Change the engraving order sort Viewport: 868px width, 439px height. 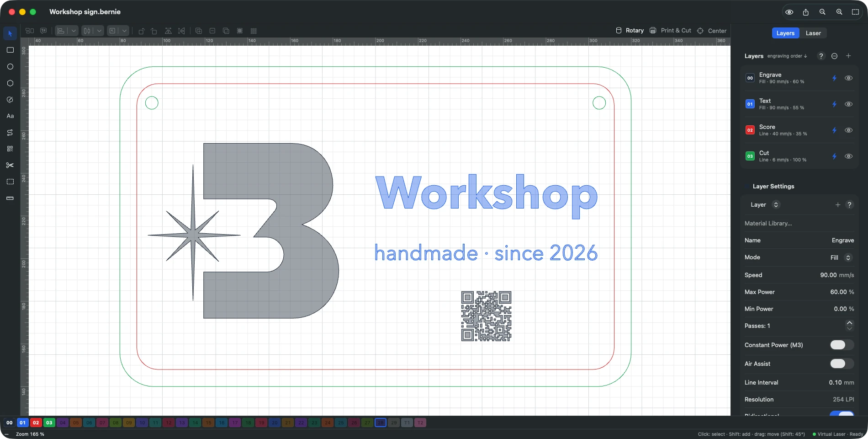coord(787,56)
